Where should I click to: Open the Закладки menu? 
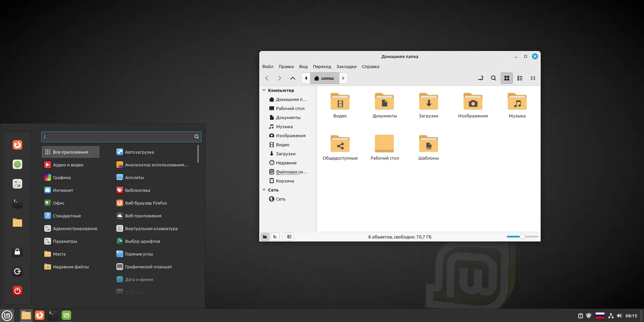click(x=346, y=67)
